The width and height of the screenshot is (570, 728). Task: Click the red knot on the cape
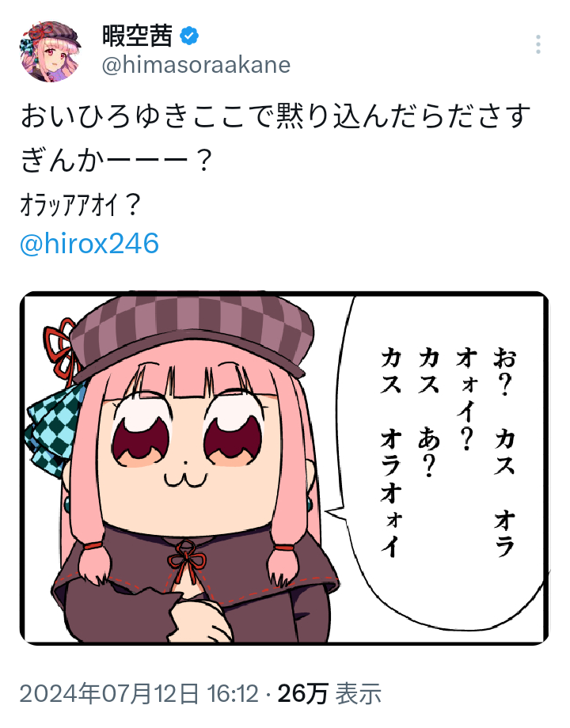(x=186, y=559)
